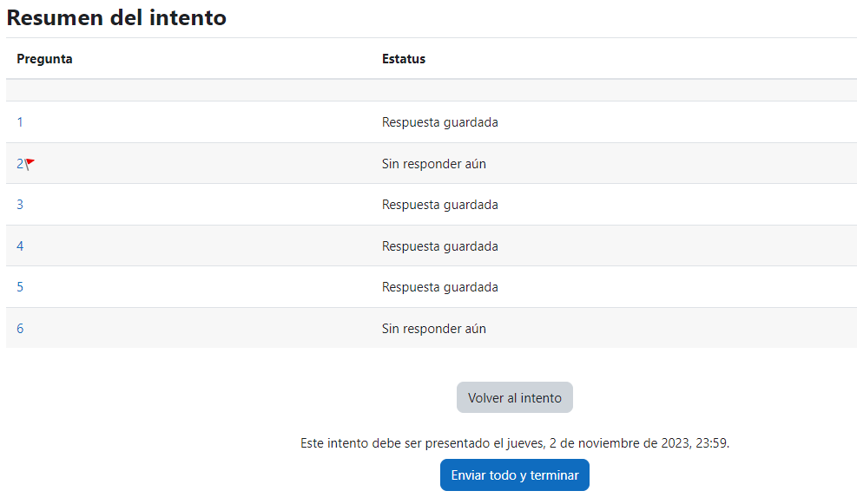The image size is (857, 504).
Task: Click the Estatus column header
Action: point(404,59)
